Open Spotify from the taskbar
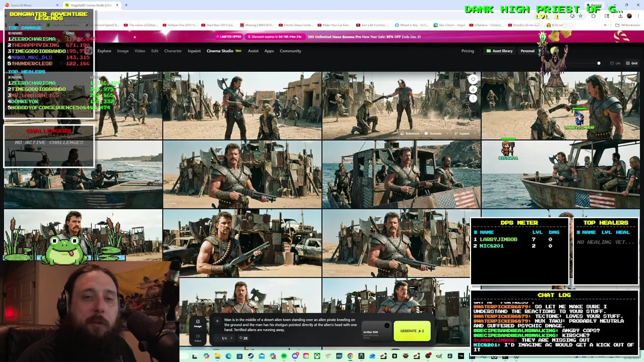 click(x=284, y=356)
